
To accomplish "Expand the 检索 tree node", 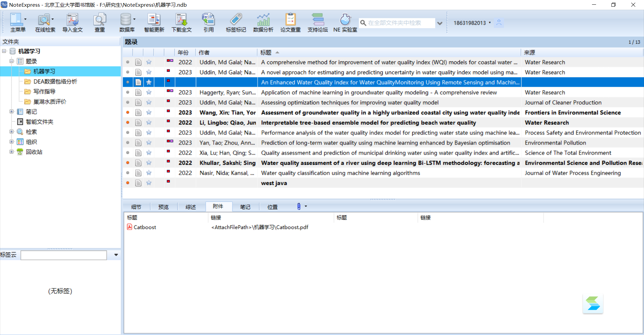I will [x=11, y=131].
